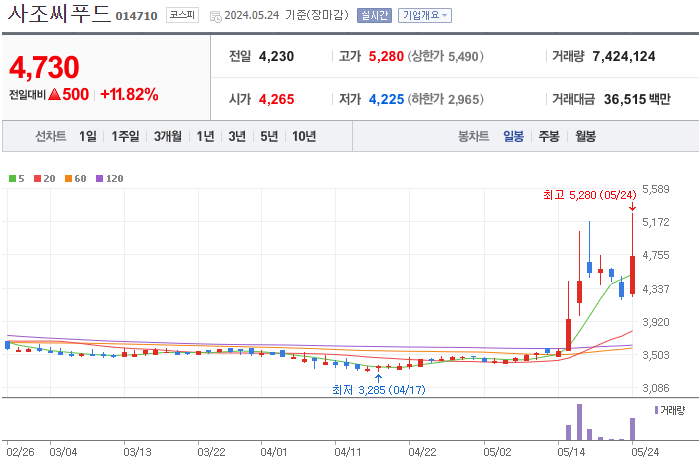The image size is (699, 469).
Task: Click the 3,086 price axis label
Action: click(656, 388)
